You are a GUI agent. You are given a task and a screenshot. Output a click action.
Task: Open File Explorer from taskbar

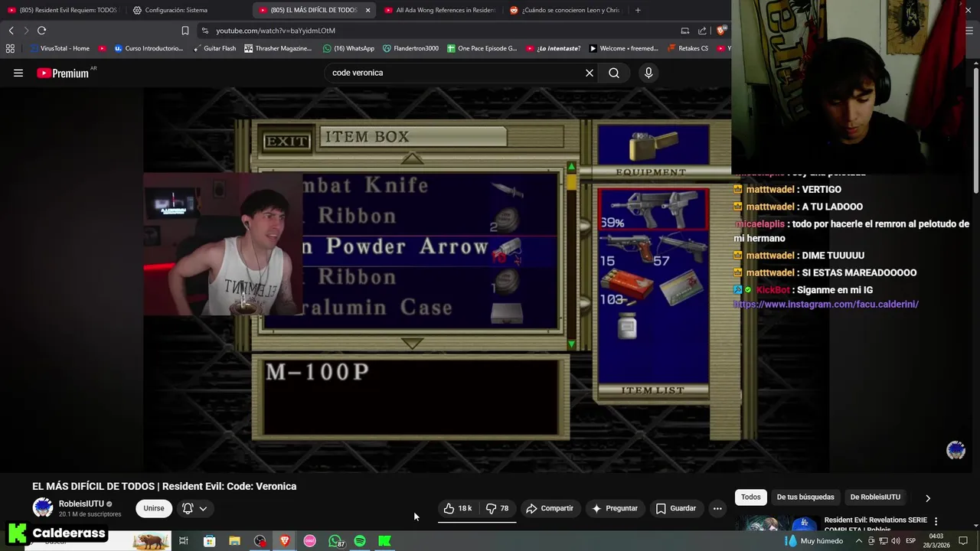[234, 541]
